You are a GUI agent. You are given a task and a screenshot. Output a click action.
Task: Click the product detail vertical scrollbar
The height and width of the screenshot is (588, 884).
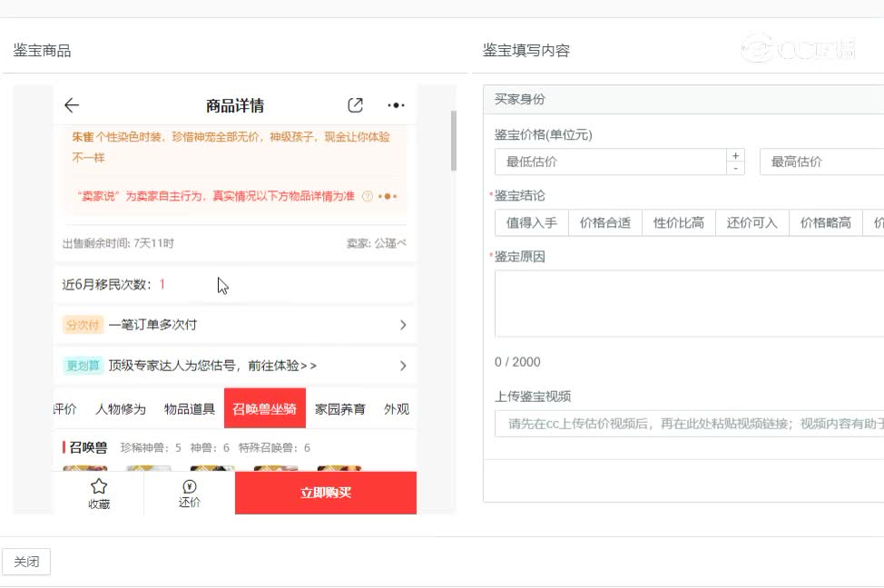pyautogui.click(x=453, y=141)
